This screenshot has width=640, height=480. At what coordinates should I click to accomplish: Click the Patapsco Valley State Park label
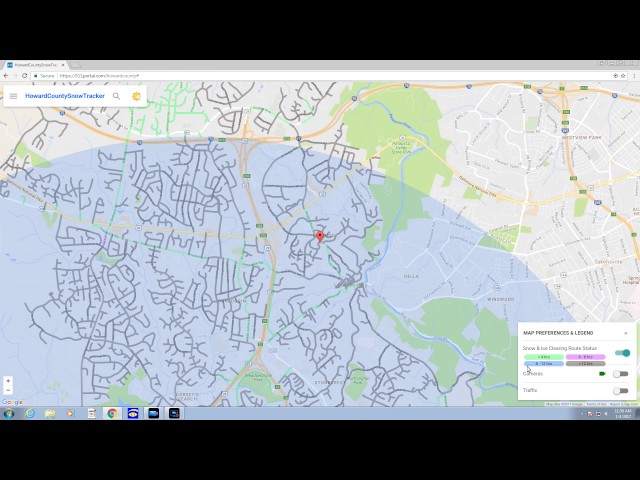coord(401,148)
